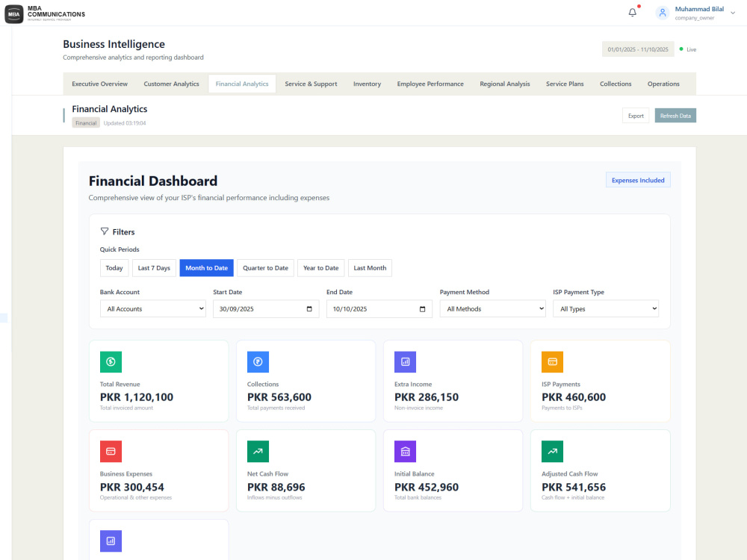Open the Collections tab

coord(616,84)
